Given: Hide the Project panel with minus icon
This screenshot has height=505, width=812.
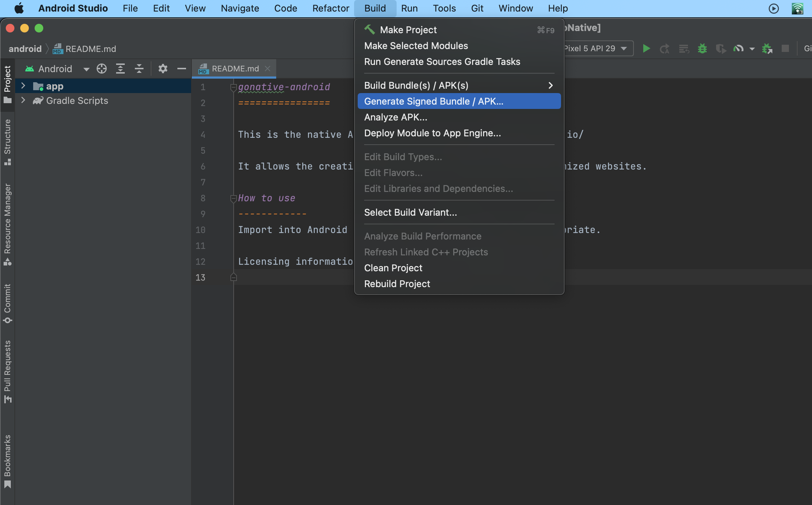Looking at the screenshot, I should point(182,69).
